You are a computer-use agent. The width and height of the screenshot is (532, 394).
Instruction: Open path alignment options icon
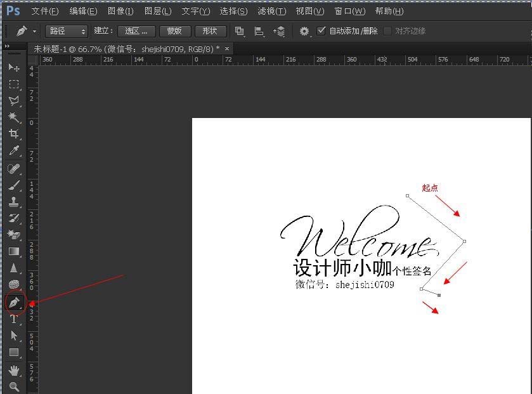pos(259,31)
